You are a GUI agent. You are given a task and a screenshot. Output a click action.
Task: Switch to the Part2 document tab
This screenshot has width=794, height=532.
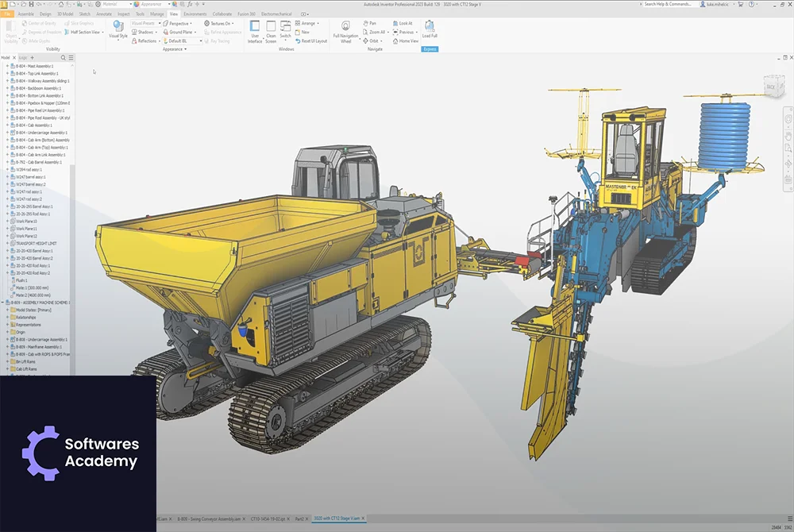[299, 519]
